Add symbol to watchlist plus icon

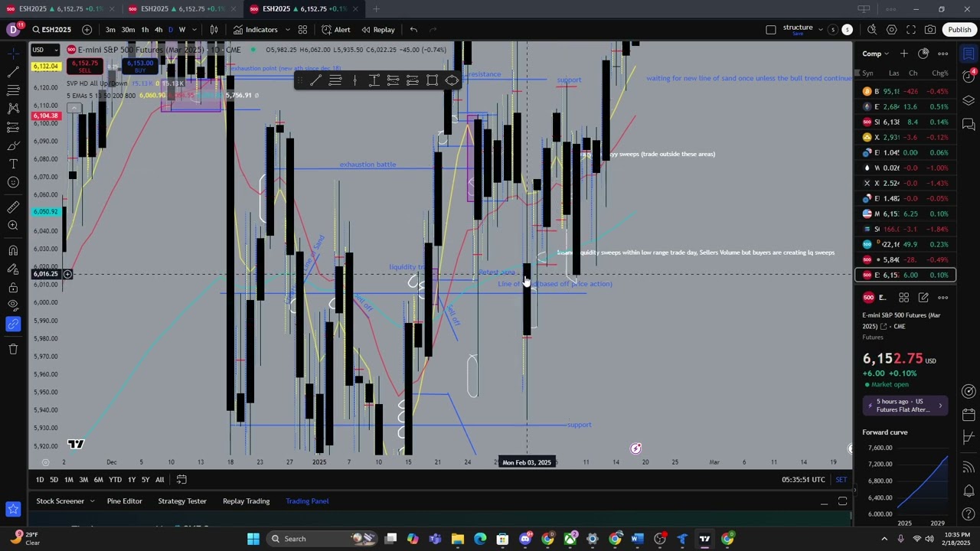pyautogui.click(x=904, y=54)
